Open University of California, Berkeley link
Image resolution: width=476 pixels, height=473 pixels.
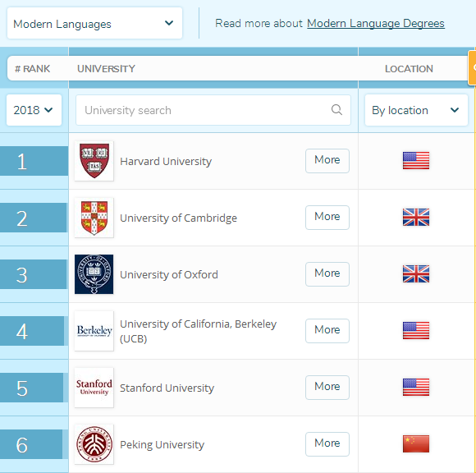[199, 331]
